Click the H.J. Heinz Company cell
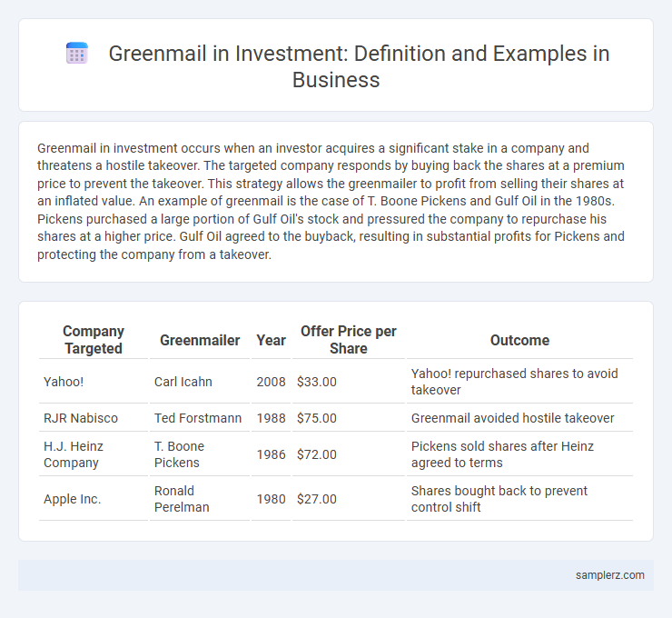The image size is (672, 618). pyautogui.click(x=94, y=454)
